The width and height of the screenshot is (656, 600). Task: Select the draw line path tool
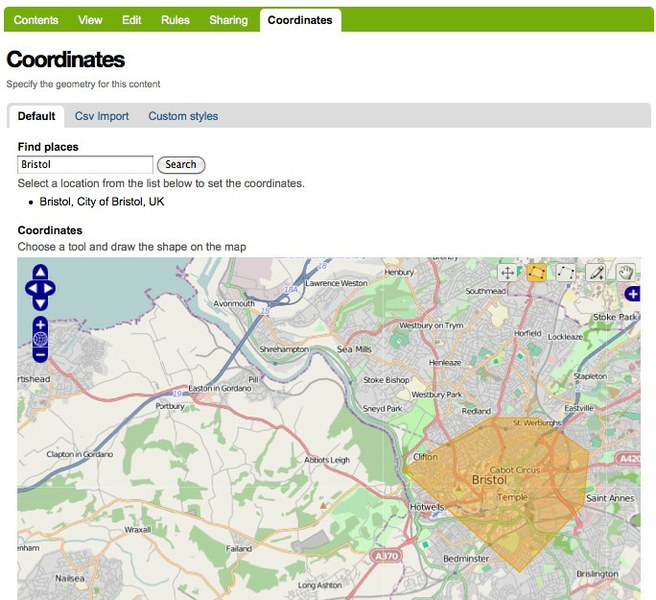coord(566,272)
